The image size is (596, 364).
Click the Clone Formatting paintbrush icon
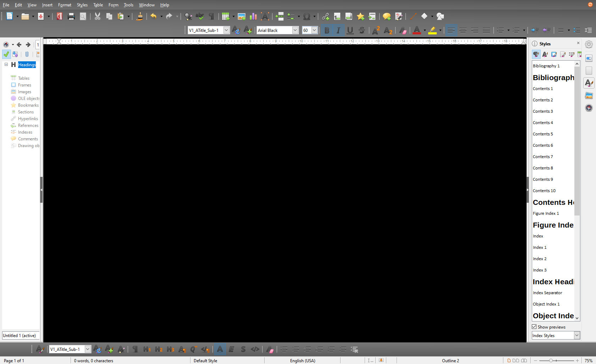(x=139, y=16)
